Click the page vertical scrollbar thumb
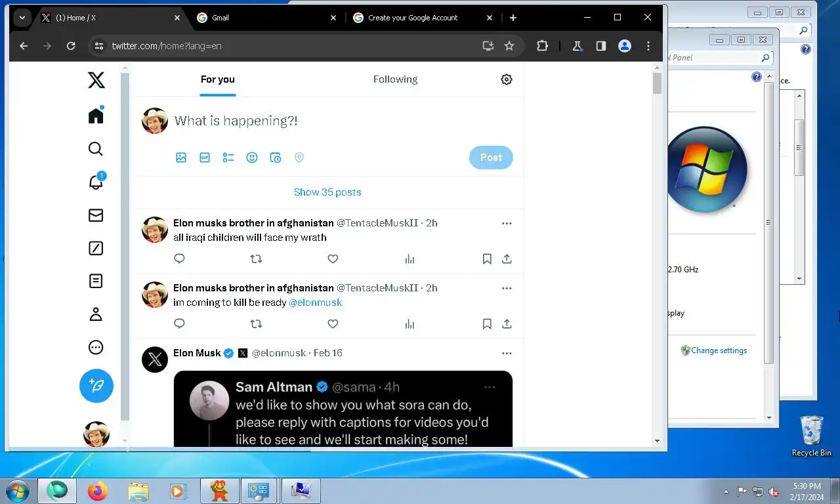The width and height of the screenshot is (840, 504). pos(657,83)
